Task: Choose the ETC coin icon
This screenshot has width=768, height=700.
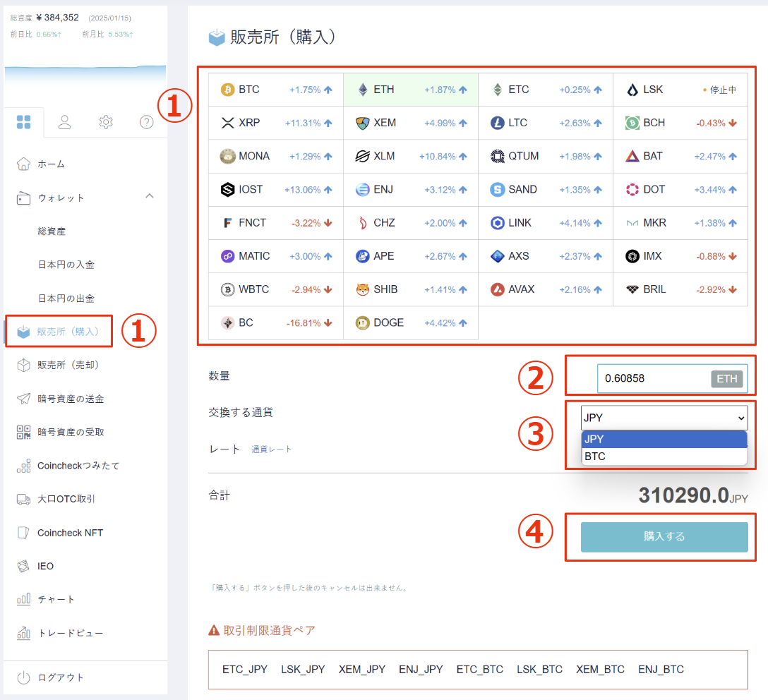Action: point(498,90)
